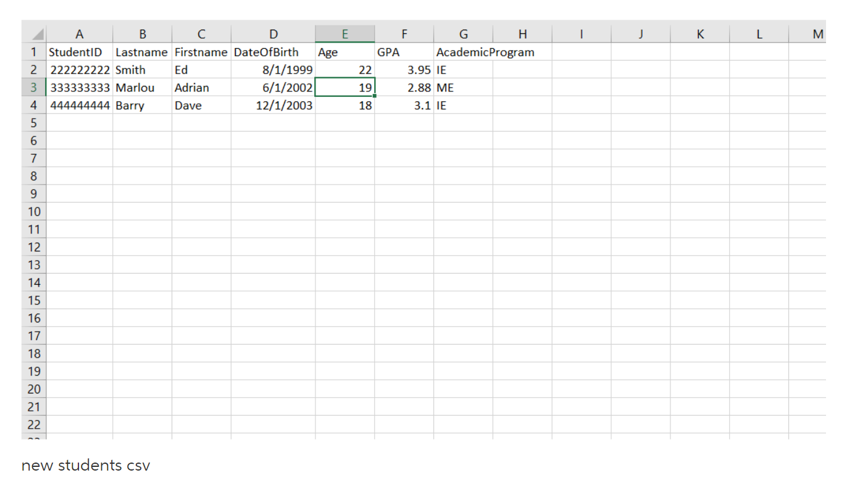
Task: Select row 16 header
Action: pyautogui.click(x=34, y=319)
